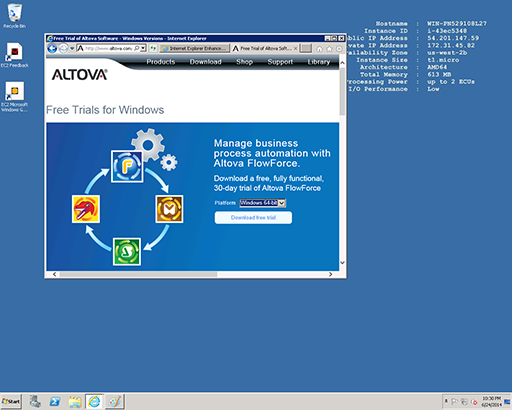Screen dimensions: 512x410
Task: Select the Recycle Bin desktop icon
Action: 14,16
